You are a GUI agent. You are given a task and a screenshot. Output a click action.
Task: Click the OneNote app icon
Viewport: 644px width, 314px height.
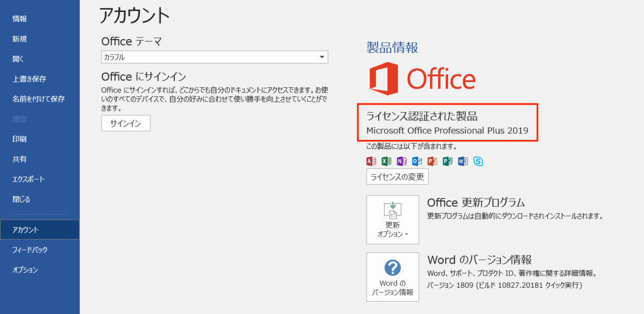click(401, 161)
